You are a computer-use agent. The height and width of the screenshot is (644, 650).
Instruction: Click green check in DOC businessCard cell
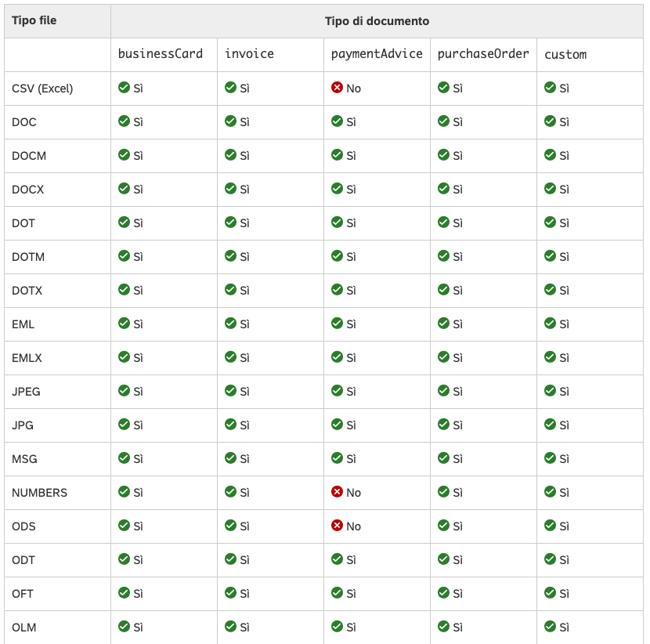(x=124, y=121)
